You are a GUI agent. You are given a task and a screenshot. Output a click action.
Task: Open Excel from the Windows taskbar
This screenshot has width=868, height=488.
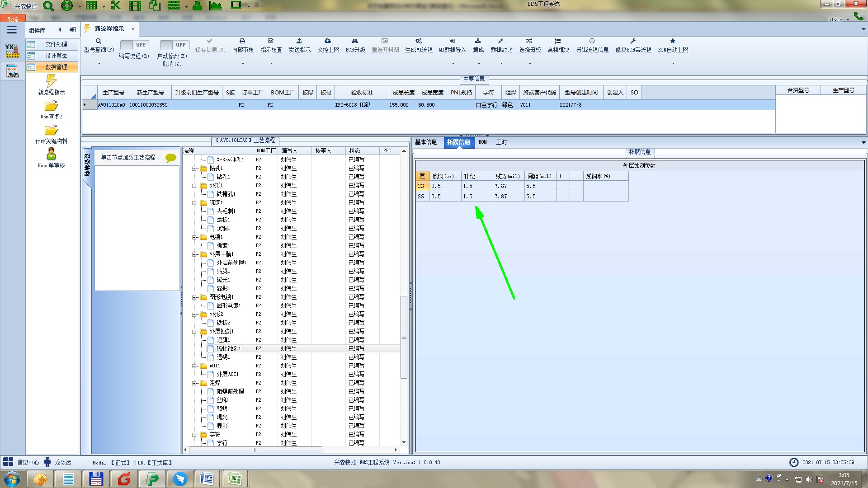(x=235, y=479)
